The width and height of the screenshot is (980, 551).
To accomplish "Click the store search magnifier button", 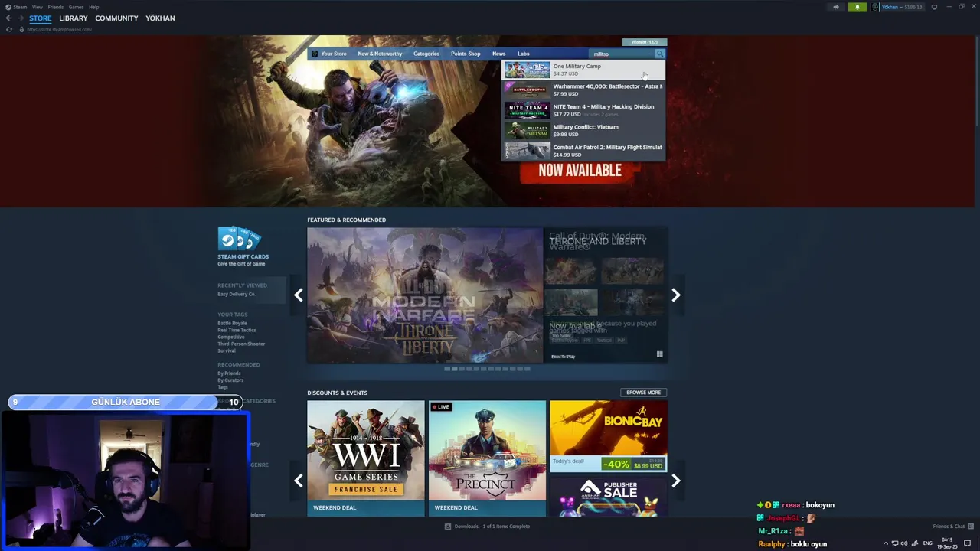I will pos(660,54).
